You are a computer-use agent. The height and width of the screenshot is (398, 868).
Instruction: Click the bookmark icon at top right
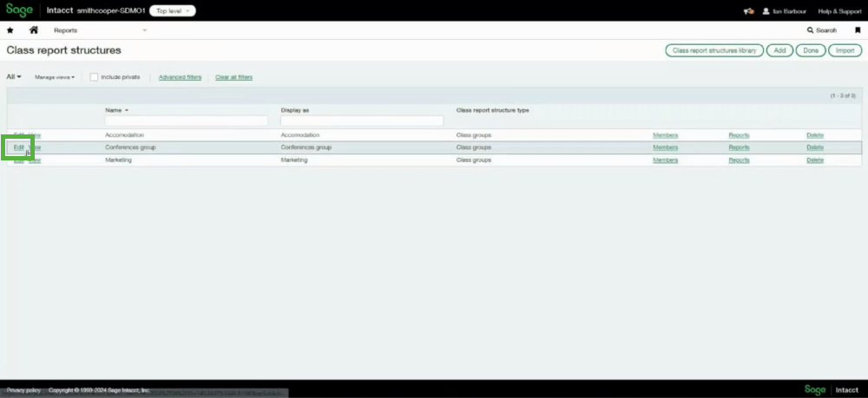tap(858, 30)
